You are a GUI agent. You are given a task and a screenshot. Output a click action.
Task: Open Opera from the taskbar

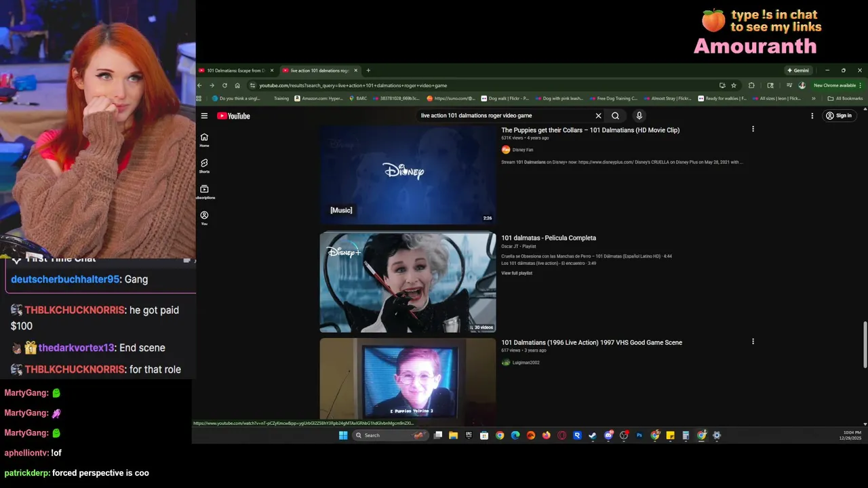pyautogui.click(x=561, y=435)
